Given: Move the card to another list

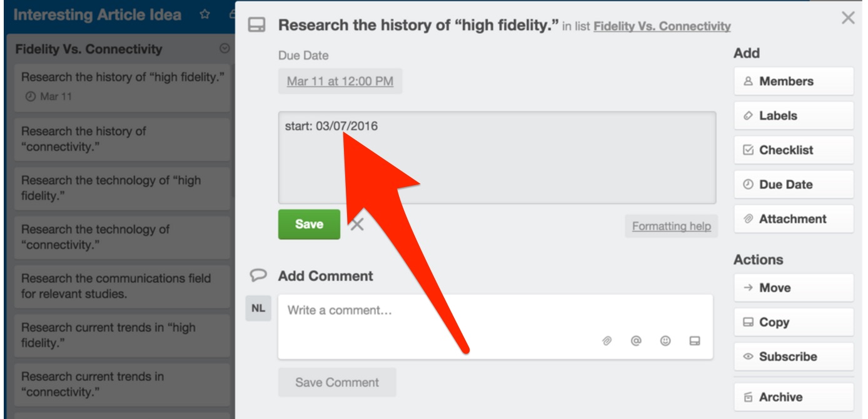Looking at the screenshot, I should pyautogui.click(x=793, y=288).
